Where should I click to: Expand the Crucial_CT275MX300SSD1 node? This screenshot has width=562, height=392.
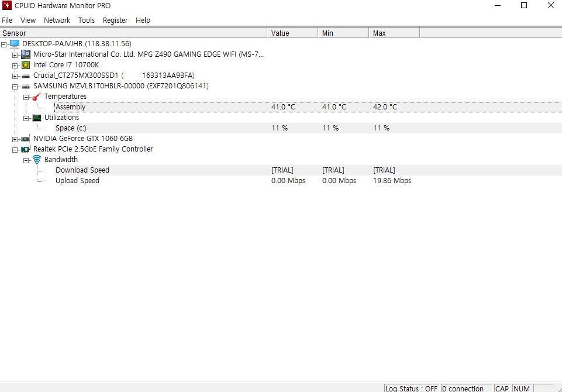pyautogui.click(x=15, y=76)
